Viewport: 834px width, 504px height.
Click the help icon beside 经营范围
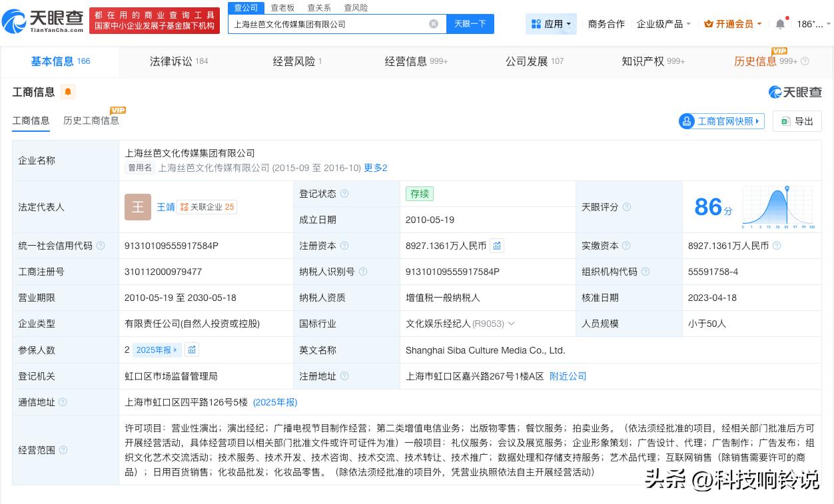pos(63,450)
